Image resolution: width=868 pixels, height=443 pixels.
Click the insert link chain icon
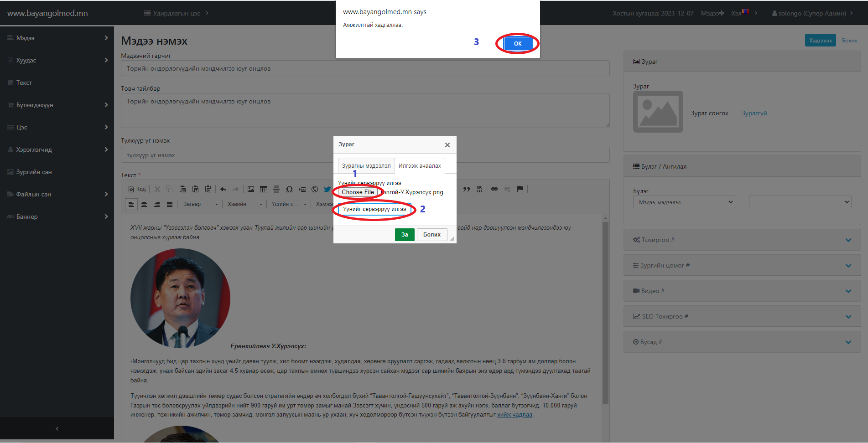click(x=494, y=189)
